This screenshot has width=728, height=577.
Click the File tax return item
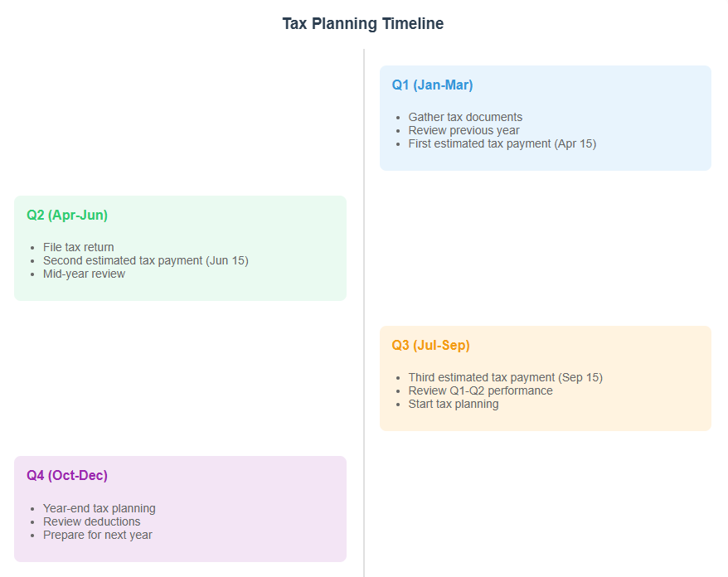coord(79,248)
